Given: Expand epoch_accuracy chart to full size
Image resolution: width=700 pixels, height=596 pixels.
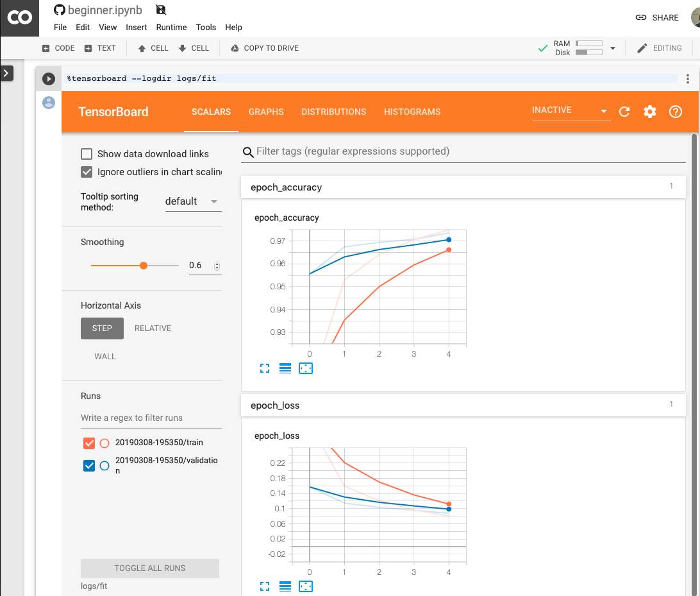Looking at the screenshot, I should pos(265,368).
